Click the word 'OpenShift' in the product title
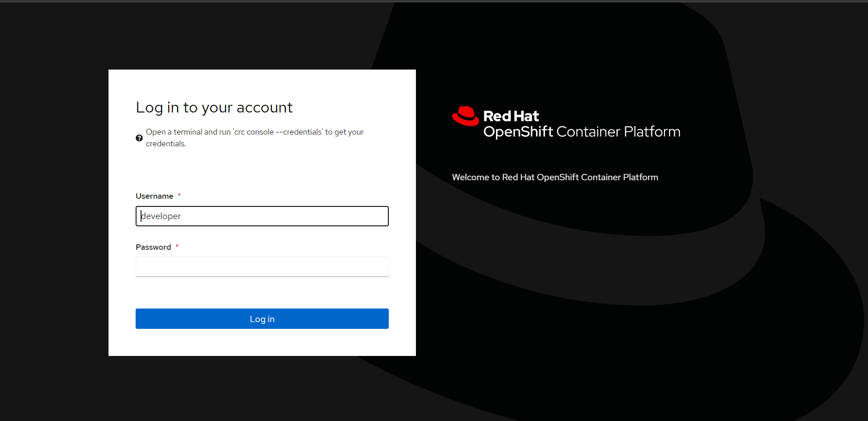The height and width of the screenshot is (421, 868). (x=518, y=131)
